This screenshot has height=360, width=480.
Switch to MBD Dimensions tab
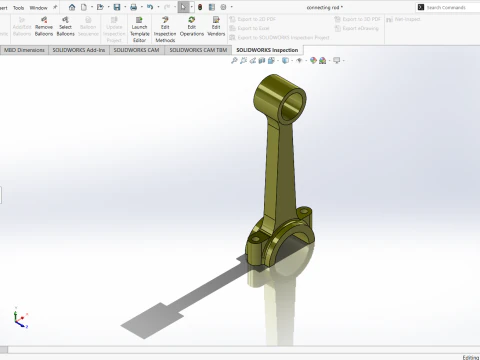coord(24,50)
